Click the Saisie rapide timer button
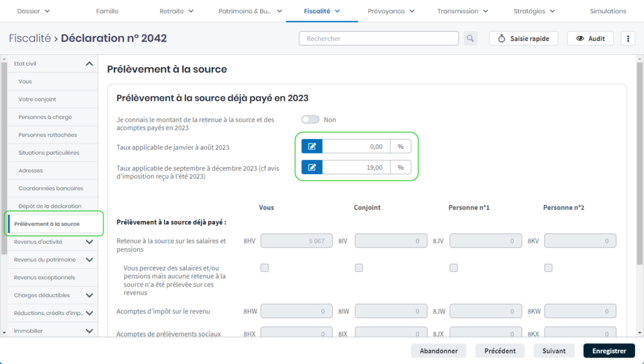Viewport: 644px width, 364px height. [x=523, y=38]
